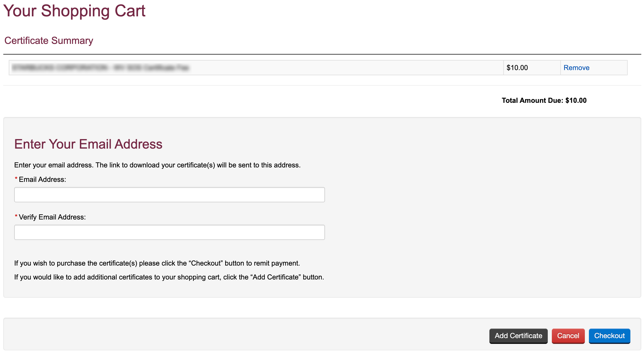Screen dimensions: 644x355
Task: Click the Add Certificate instruction sentence
Action: point(169,277)
